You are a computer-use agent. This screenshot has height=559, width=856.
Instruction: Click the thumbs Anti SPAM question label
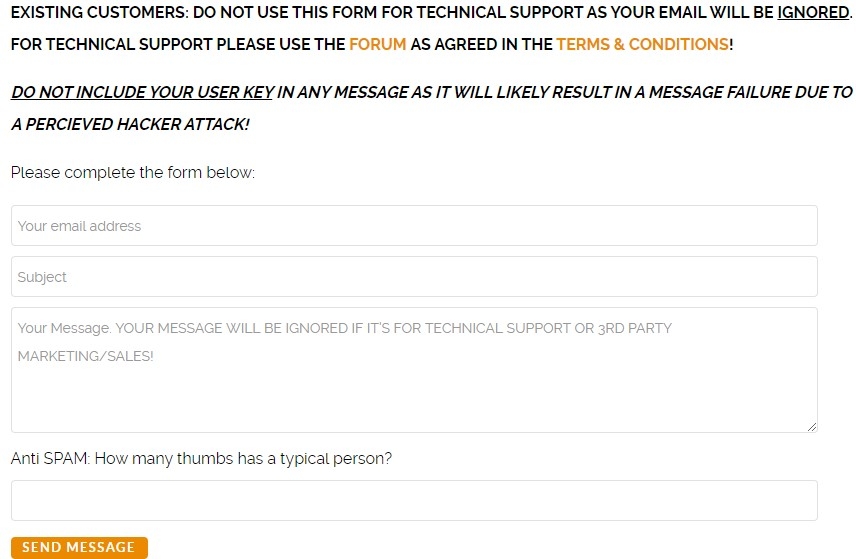point(201,459)
